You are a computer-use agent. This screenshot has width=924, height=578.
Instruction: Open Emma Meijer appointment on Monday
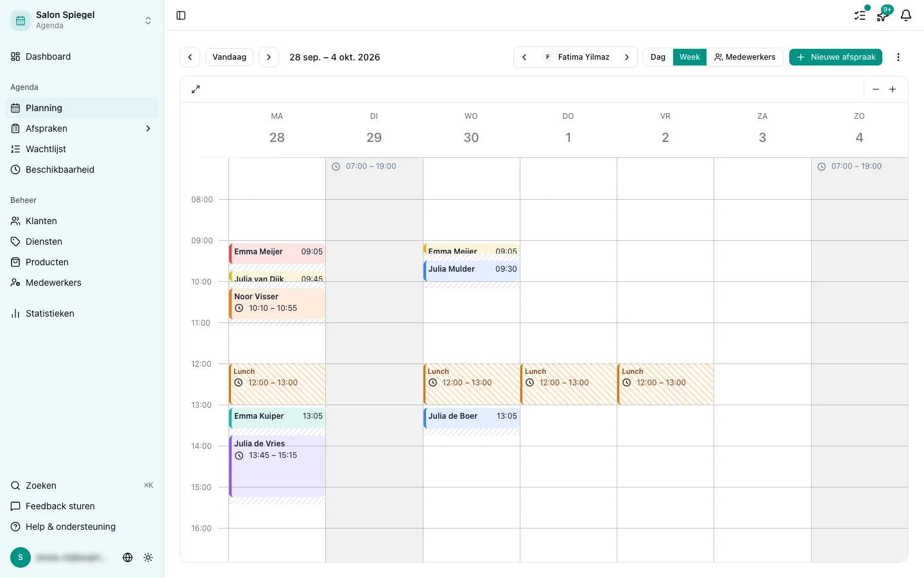(x=277, y=253)
